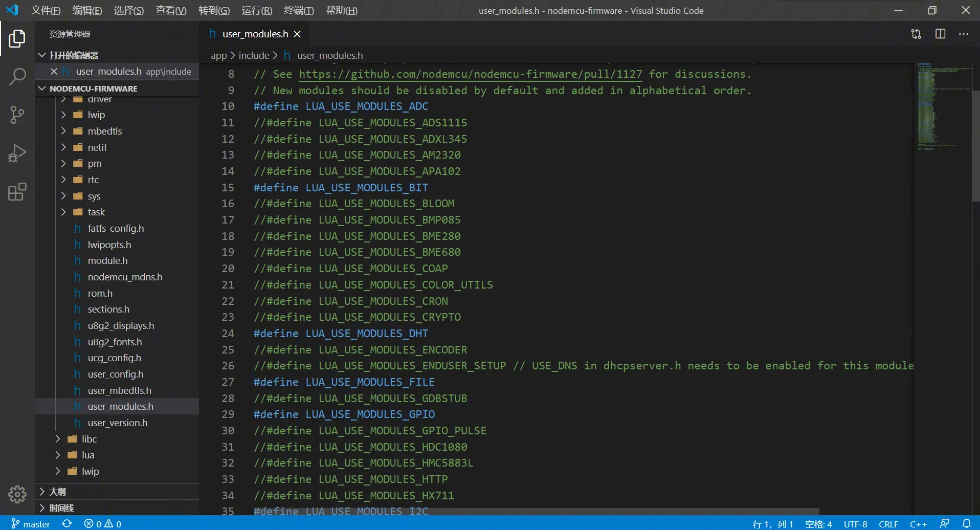
Task: Open the editor More Actions ellipsis
Action: [x=964, y=34]
